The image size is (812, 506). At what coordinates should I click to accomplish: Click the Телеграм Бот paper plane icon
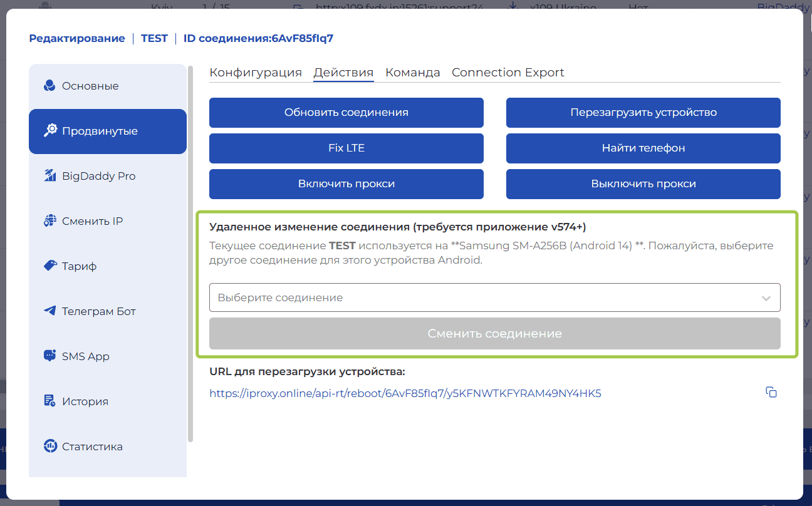coord(50,311)
